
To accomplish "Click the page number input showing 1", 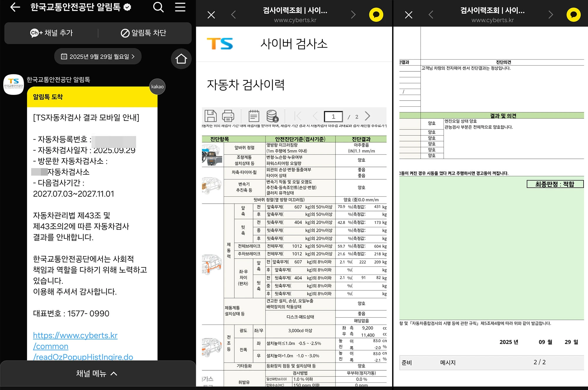I will pyautogui.click(x=334, y=116).
